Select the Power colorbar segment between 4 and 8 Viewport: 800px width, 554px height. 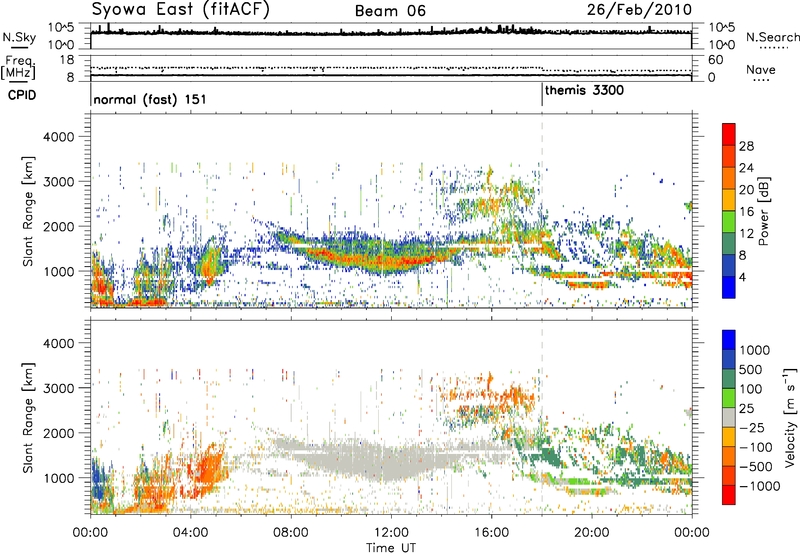click(x=729, y=266)
